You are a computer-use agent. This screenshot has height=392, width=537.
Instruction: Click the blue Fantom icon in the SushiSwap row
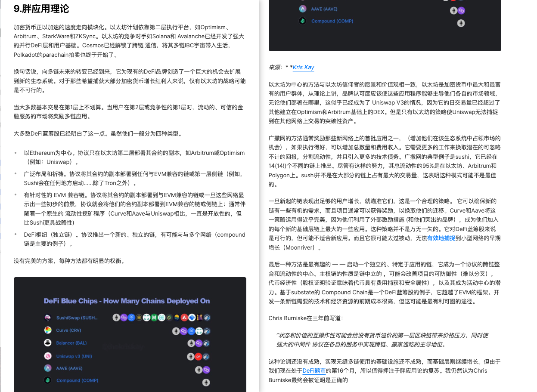pyautogui.click(x=131, y=318)
